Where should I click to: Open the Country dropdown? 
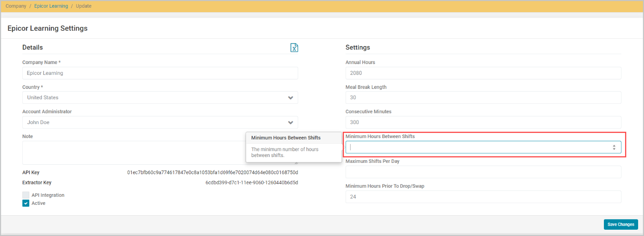tap(160, 97)
